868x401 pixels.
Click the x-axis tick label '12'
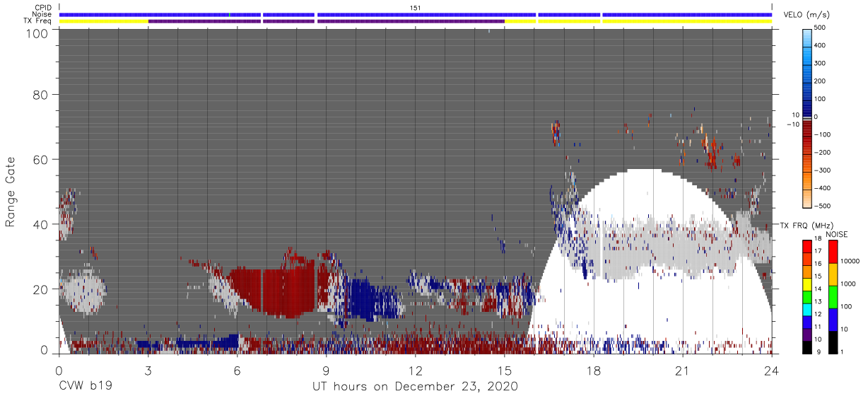pos(415,371)
